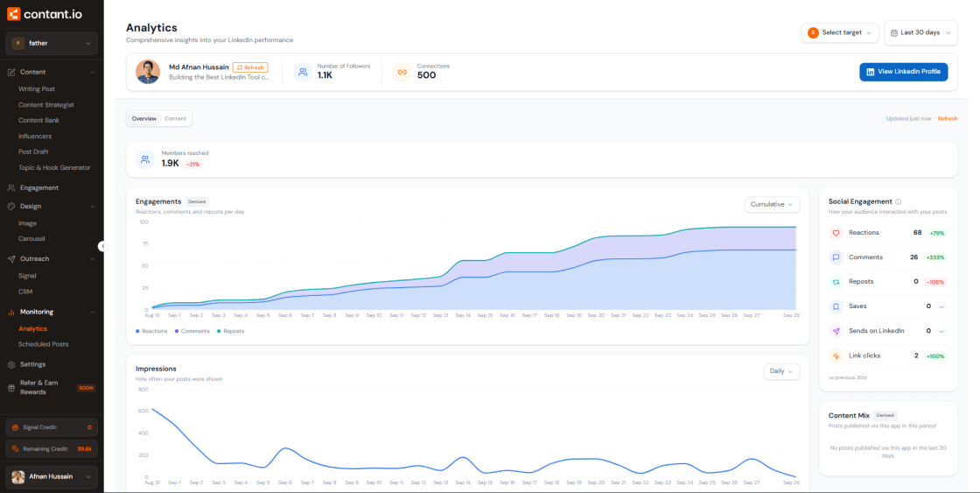Viewport: 980px width, 493px height.
Task: Open the Cumulative chart mode dropdown
Action: 772,204
